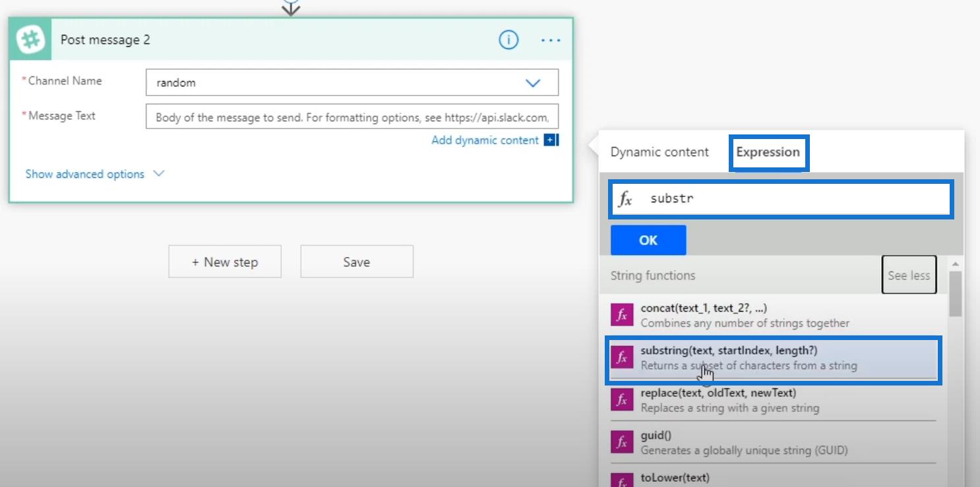
Task: Click the Slack icon on Post message 2
Action: tap(31, 40)
